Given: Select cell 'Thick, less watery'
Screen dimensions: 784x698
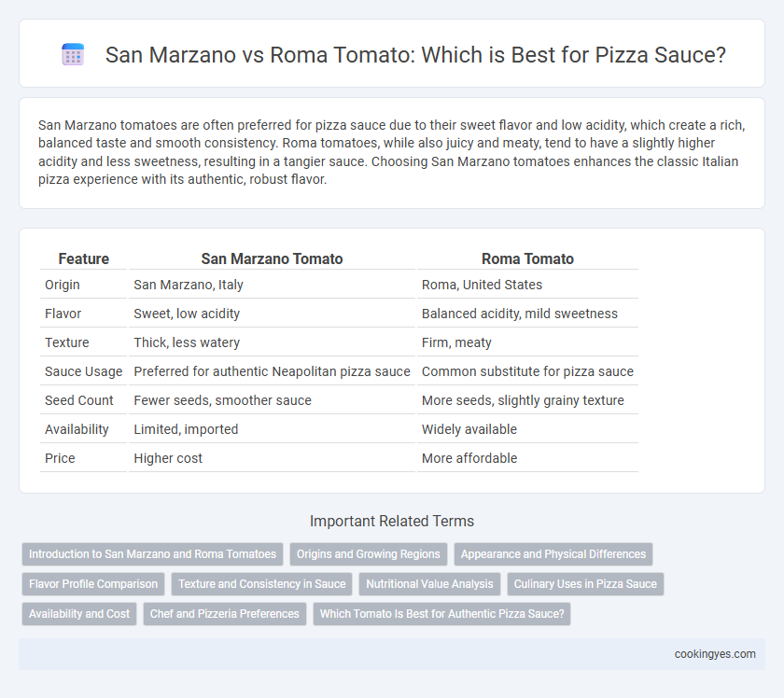Looking at the screenshot, I should (x=272, y=342).
